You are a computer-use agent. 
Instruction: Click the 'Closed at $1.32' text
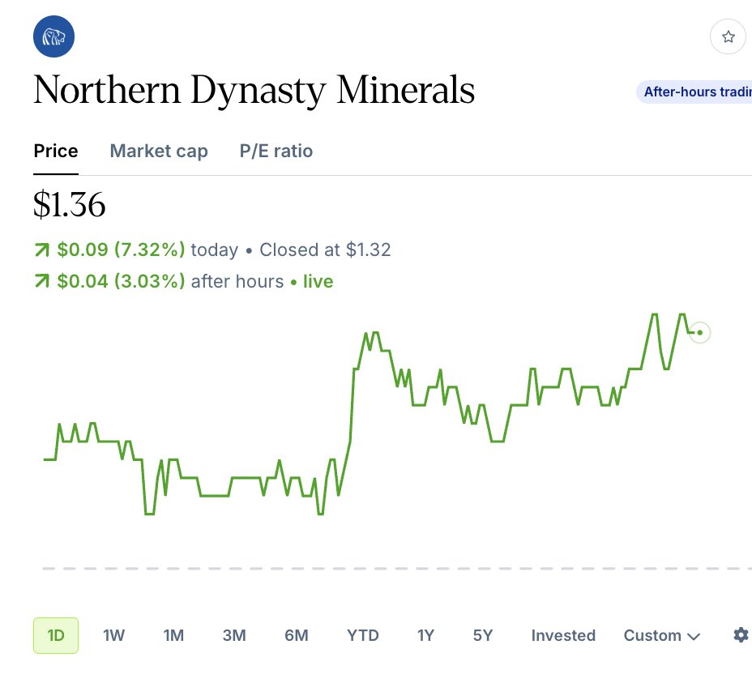pos(325,250)
